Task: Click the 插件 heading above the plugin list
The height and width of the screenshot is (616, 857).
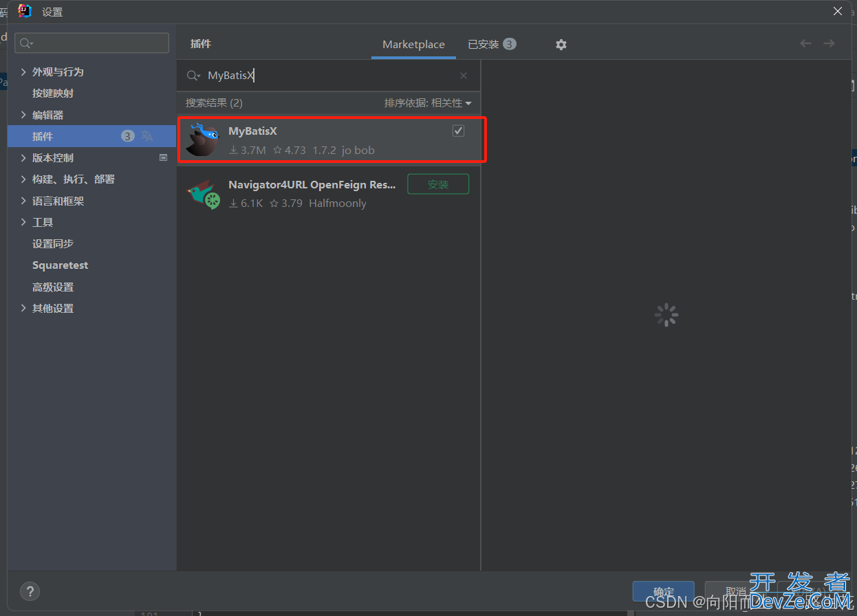Action: pyautogui.click(x=201, y=44)
